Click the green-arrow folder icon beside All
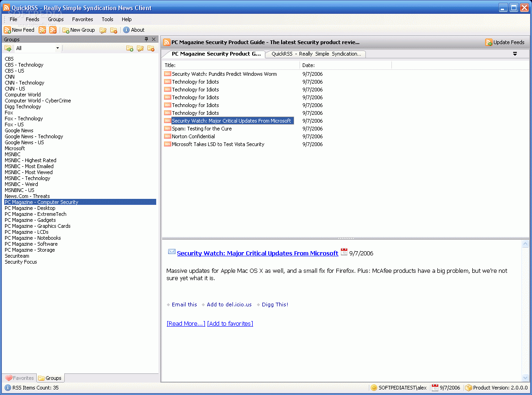532x395 pixels. pos(8,48)
